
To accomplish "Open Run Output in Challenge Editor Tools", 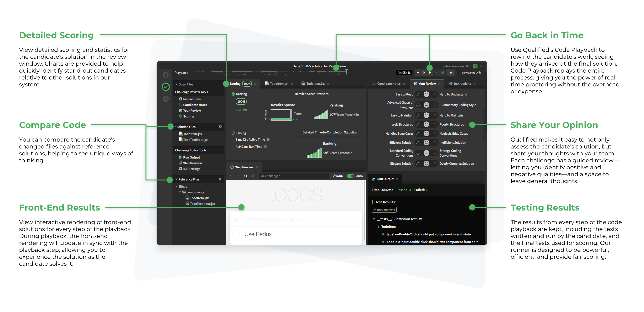I will click(191, 157).
